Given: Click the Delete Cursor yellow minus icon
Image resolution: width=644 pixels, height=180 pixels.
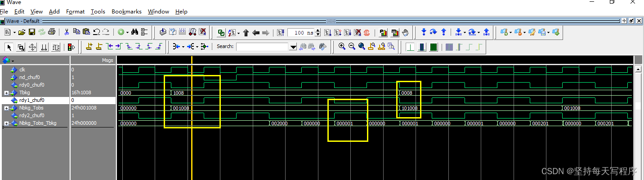Looking at the screenshot, I should click(x=99, y=46).
